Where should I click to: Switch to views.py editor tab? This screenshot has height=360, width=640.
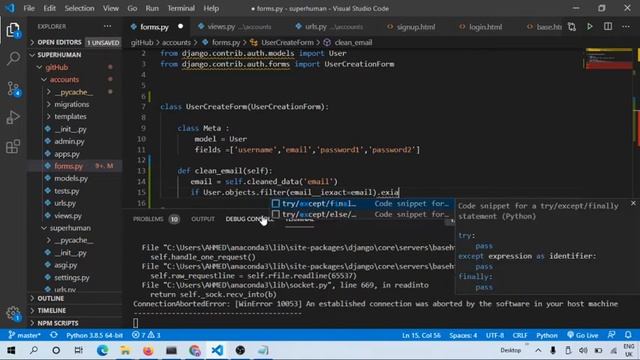pyautogui.click(x=234, y=27)
